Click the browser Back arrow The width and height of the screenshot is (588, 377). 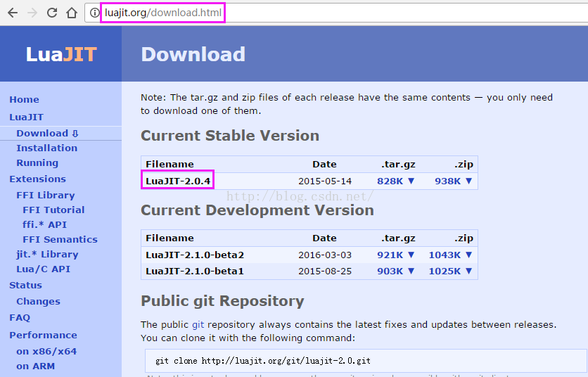[13, 13]
